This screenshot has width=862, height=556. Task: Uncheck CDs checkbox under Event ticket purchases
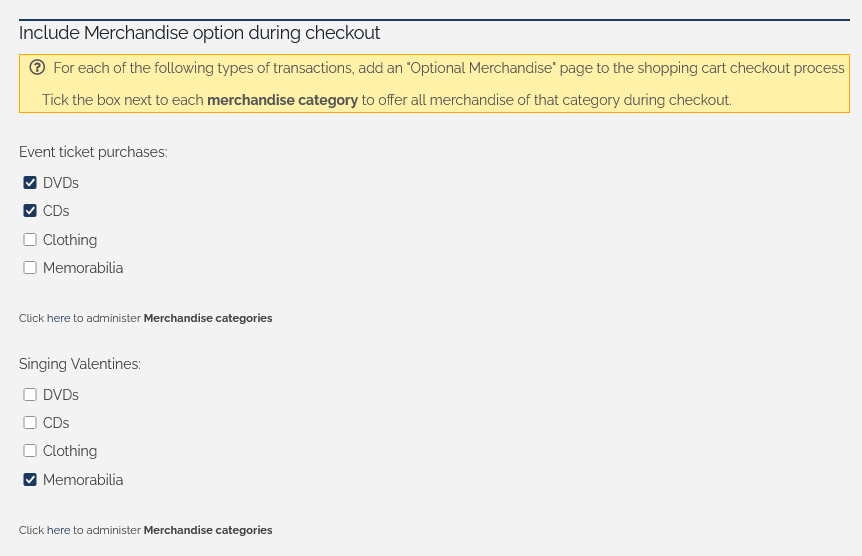point(30,211)
